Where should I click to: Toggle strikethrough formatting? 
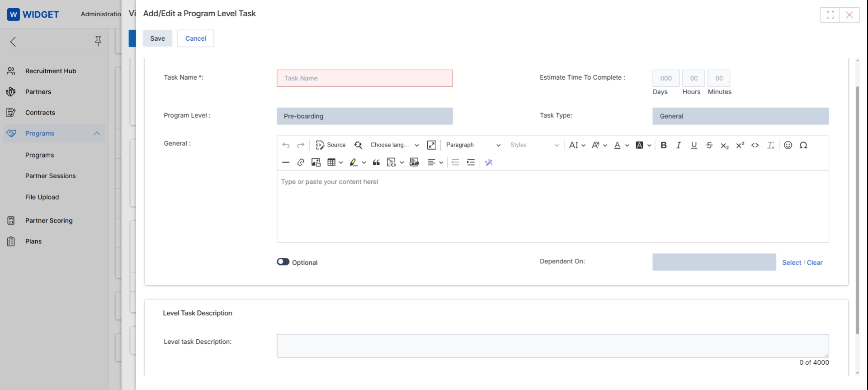709,145
